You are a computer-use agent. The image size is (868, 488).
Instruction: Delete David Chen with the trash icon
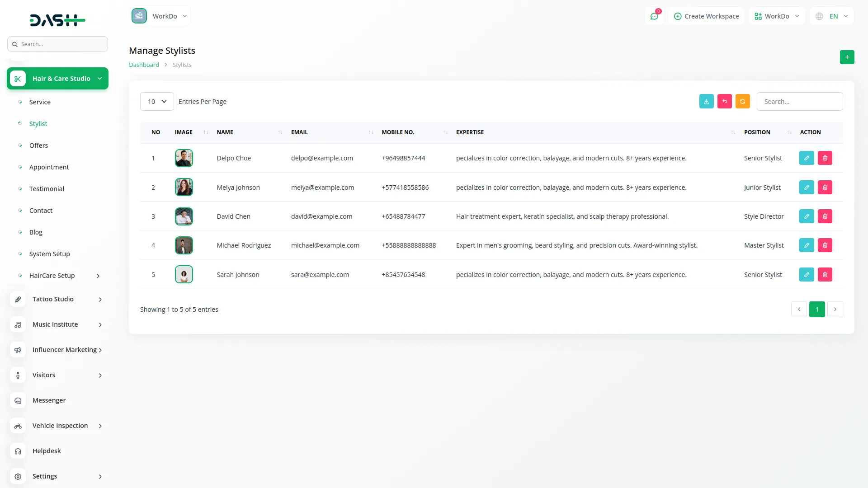825,216
